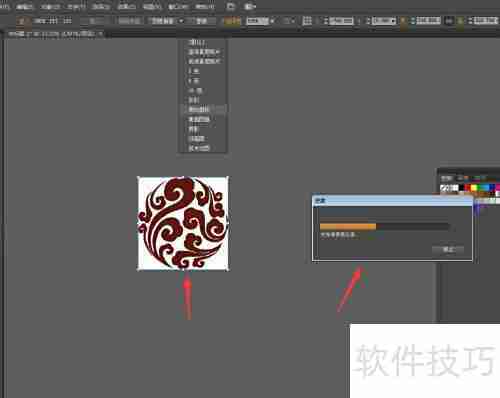Click the orange tracing progress bar
Viewport: 500px width, 398px height.
tap(348, 227)
